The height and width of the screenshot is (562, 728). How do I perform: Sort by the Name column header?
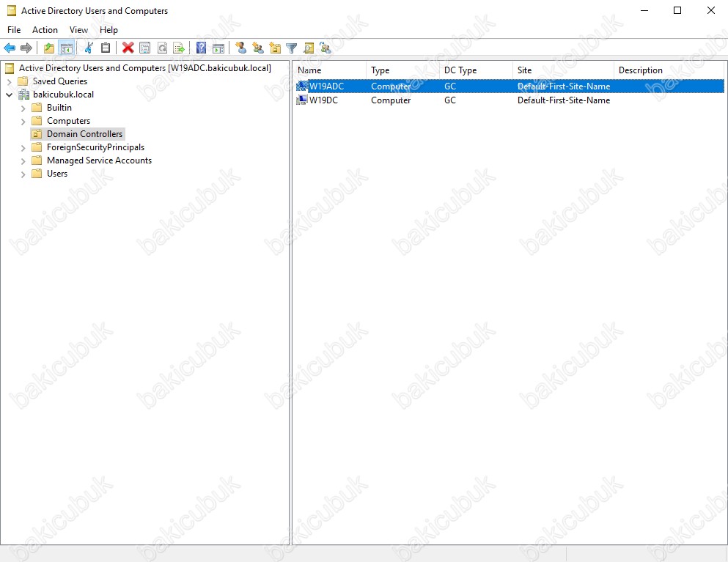329,70
